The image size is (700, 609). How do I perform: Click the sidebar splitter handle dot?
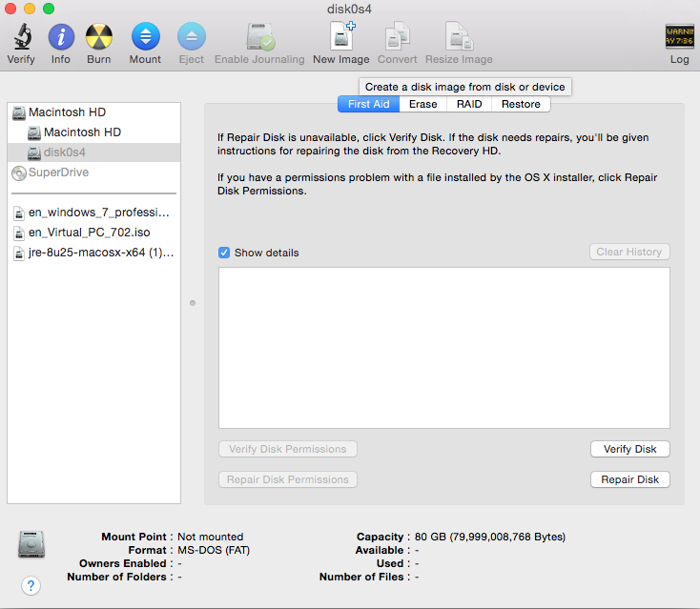[x=193, y=303]
